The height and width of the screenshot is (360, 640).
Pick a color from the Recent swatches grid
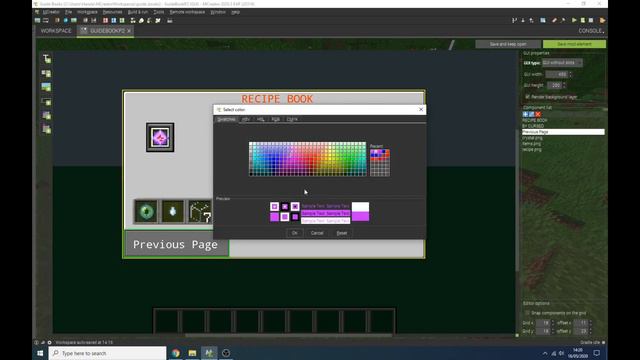(x=380, y=163)
